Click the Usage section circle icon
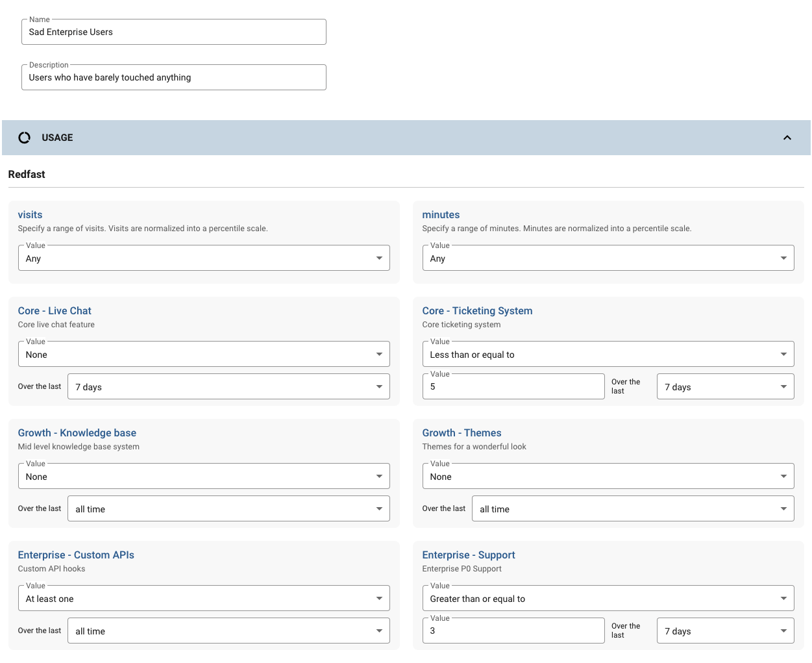812x663 pixels. pyautogui.click(x=25, y=138)
